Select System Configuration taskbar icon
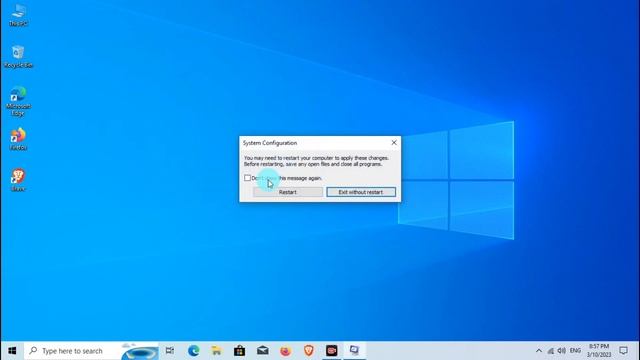The height and width of the screenshot is (360, 640). click(x=354, y=351)
